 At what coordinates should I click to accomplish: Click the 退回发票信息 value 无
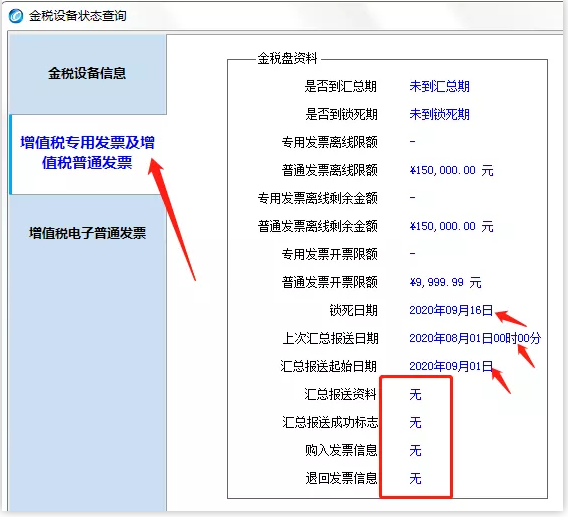click(x=415, y=478)
